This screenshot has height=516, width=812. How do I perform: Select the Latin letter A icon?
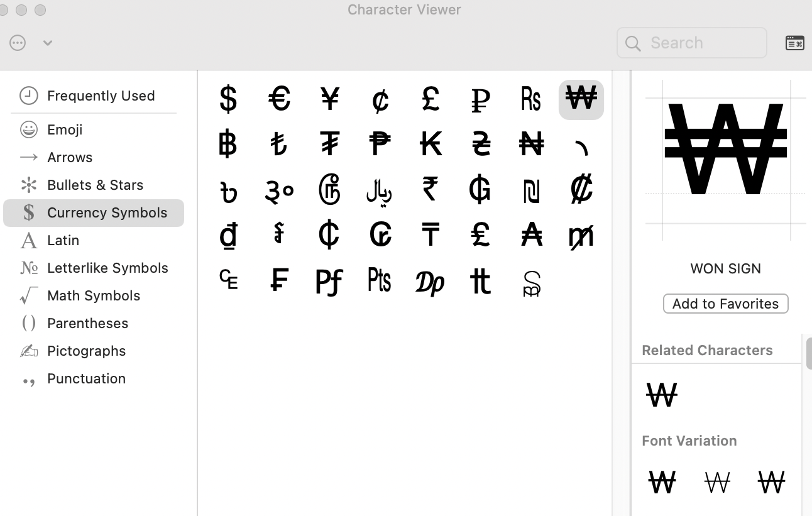tap(28, 240)
